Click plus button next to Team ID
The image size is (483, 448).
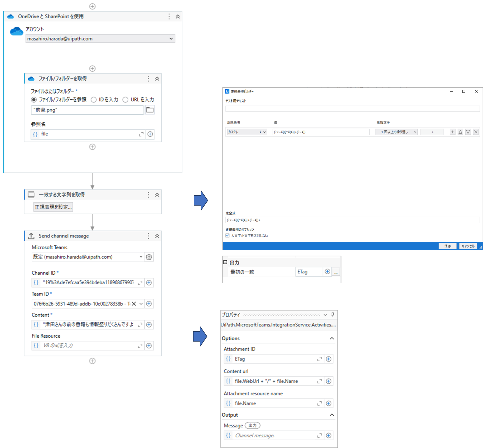(x=149, y=304)
